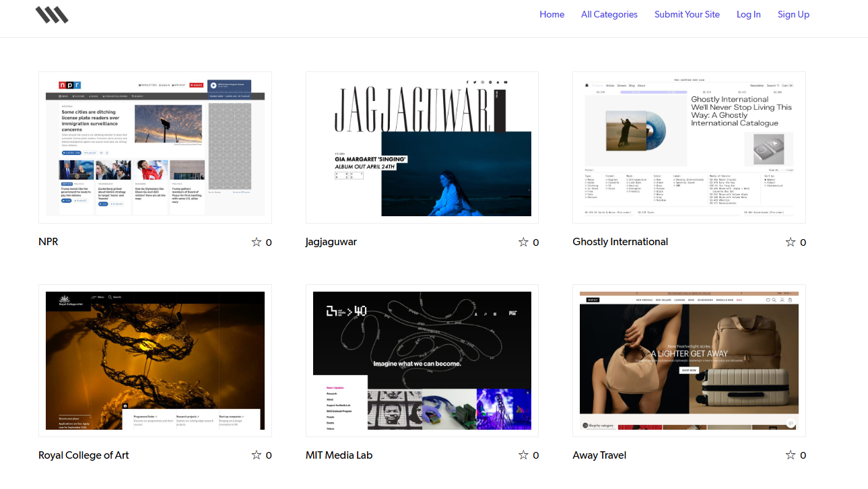Star the Jagjaguwar site
Screen dimensions: 868x489
pos(523,242)
